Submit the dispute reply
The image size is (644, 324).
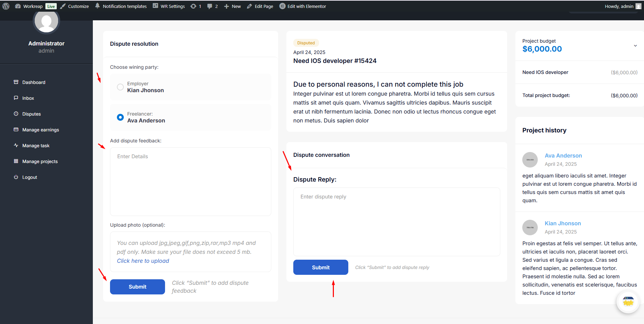point(320,267)
